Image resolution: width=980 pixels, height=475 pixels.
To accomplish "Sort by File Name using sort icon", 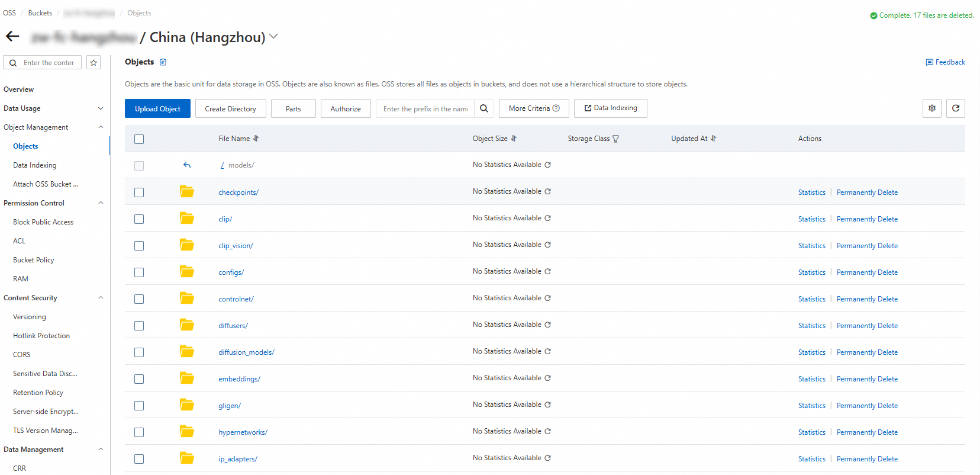I will point(256,139).
